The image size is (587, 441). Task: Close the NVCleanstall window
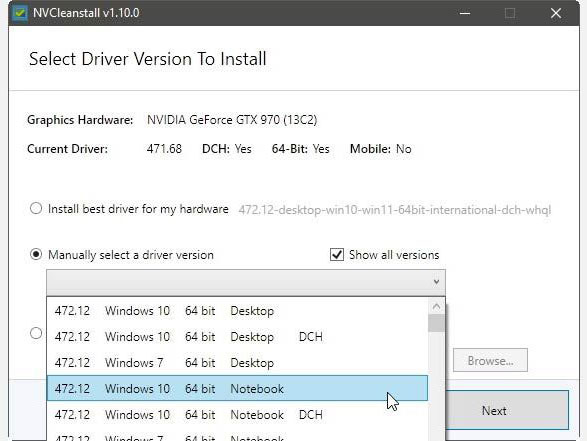[x=556, y=13]
